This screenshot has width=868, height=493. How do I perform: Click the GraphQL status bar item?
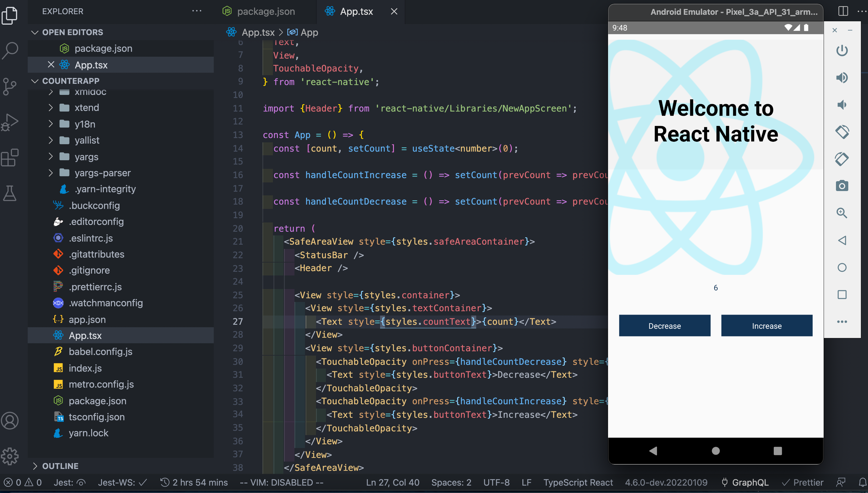[744, 482]
